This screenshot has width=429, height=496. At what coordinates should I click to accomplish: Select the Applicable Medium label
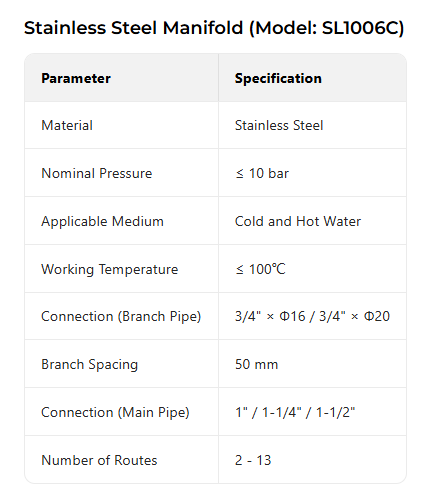click(102, 221)
